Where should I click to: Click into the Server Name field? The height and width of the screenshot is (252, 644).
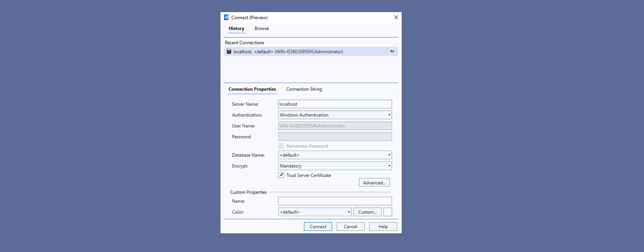(335, 104)
